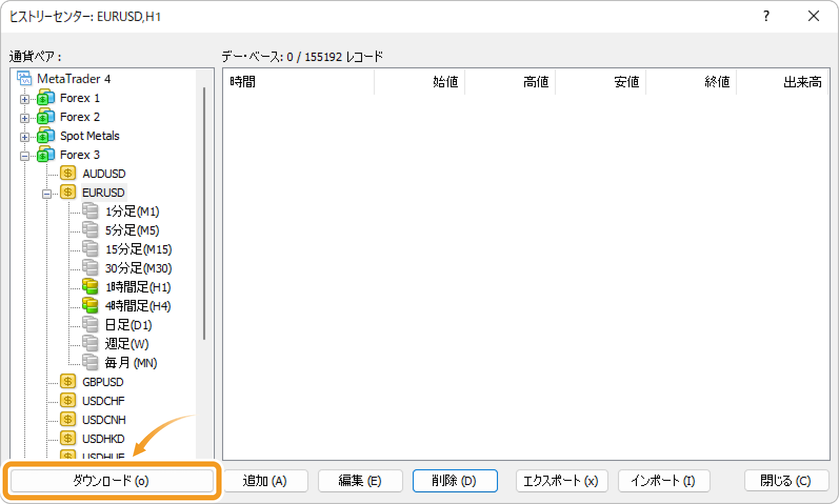Viewport: 839px width, 504px height.
Task: Select the USDCHF symbol label
Action: tap(103, 401)
